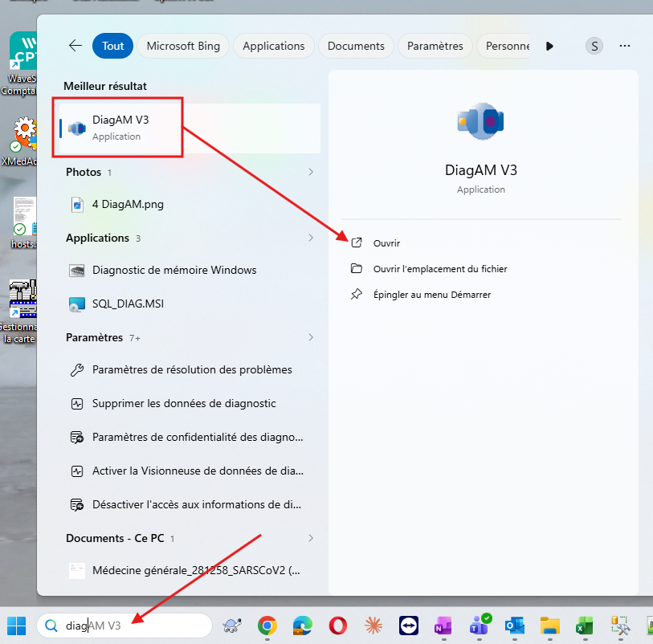The height and width of the screenshot is (644, 653).
Task: Switch to the Personnes filter tab
Action: click(503, 46)
